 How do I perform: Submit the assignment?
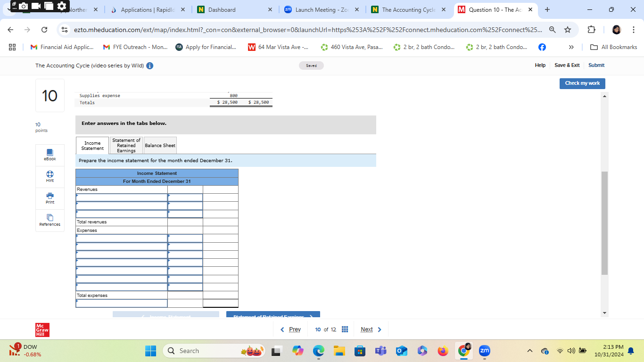[x=596, y=65]
